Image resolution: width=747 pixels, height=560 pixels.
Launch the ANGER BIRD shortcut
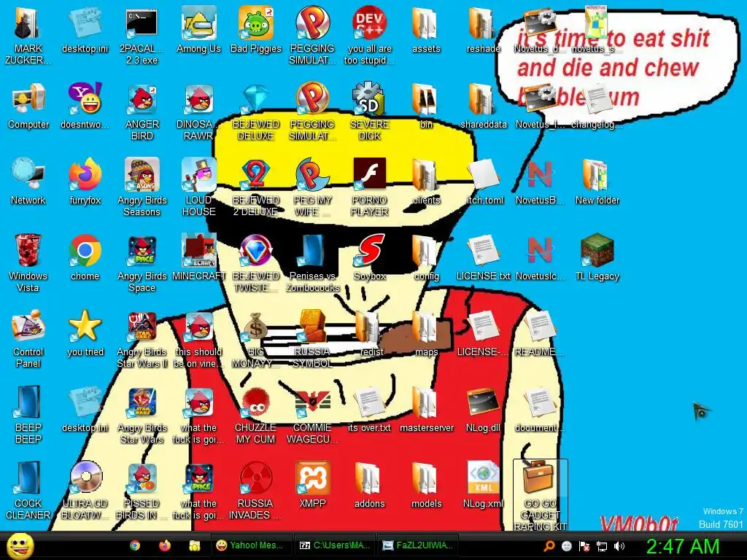point(142,112)
